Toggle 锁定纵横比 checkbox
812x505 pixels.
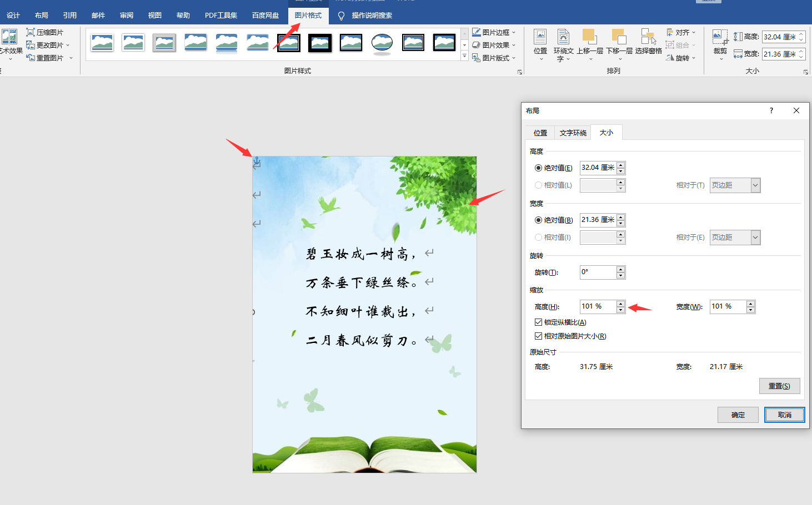tap(538, 322)
